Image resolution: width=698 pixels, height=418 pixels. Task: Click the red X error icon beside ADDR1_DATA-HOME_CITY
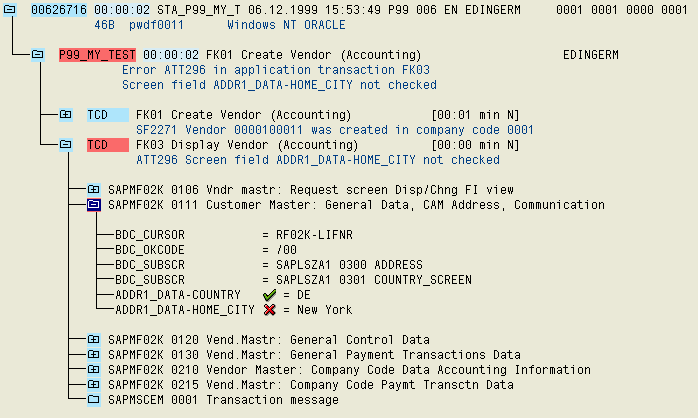coord(267,310)
